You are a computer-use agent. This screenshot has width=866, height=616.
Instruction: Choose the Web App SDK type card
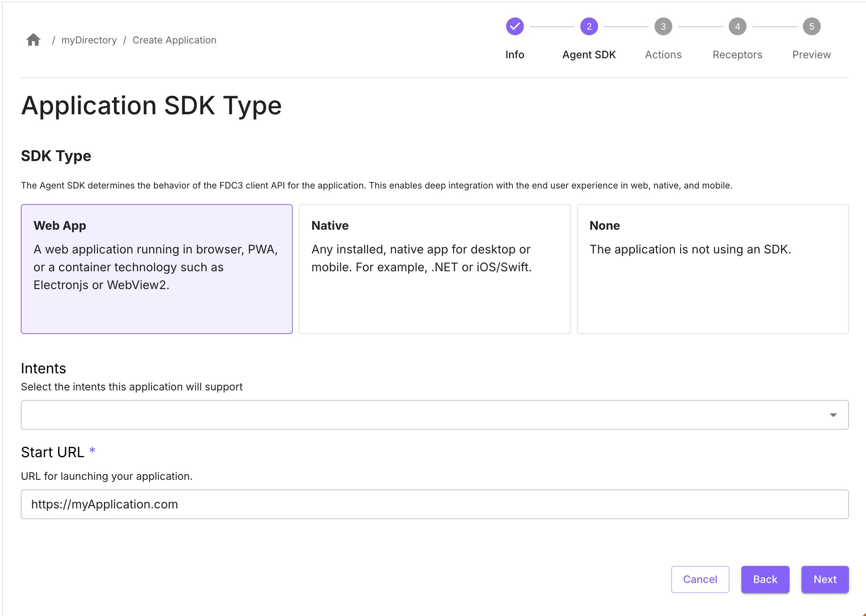pos(157,269)
